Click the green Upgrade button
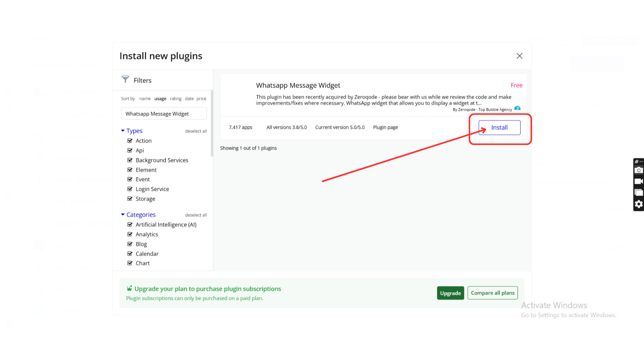644x363 pixels. 450,293
